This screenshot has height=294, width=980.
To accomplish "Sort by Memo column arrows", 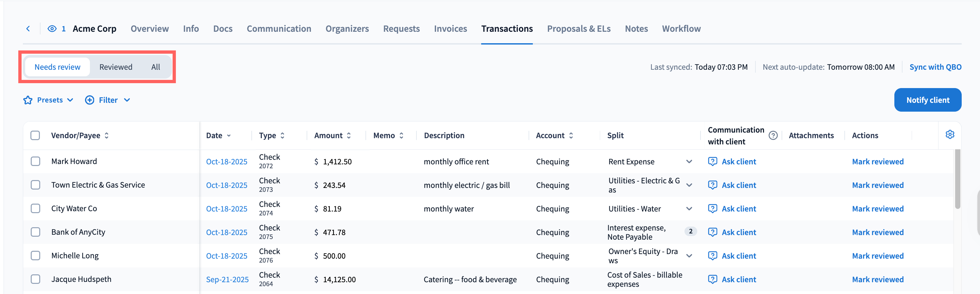I will click(x=401, y=136).
